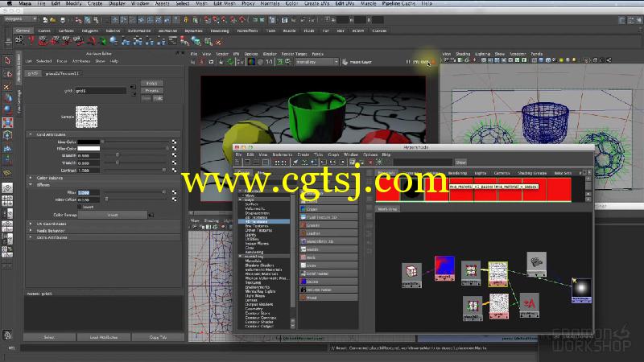
Task: Toggle the Invert checkbox under Effects
Action: [80, 208]
